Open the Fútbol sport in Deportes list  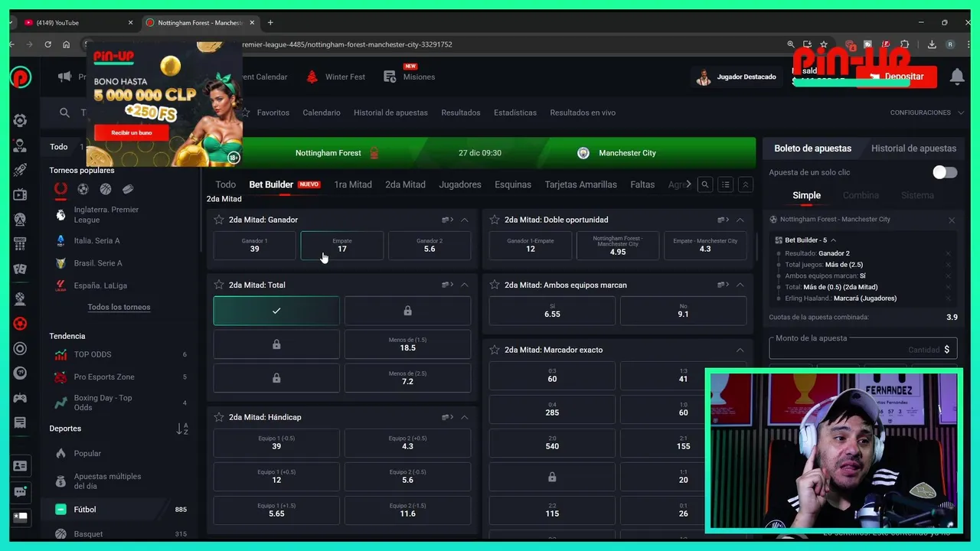coord(120,510)
